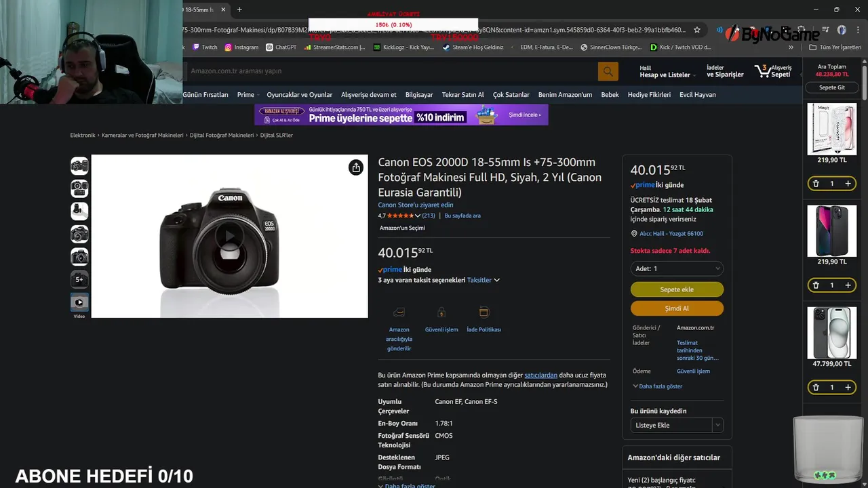Image resolution: width=868 pixels, height=488 pixels.
Task: Share product via the share icon
Action: pos(356,167)
